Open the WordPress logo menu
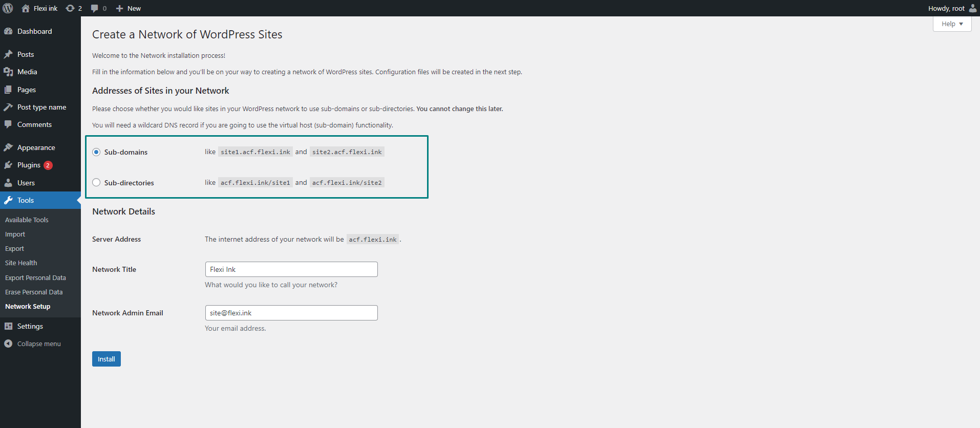980x428 pixels. coord(8,8)
